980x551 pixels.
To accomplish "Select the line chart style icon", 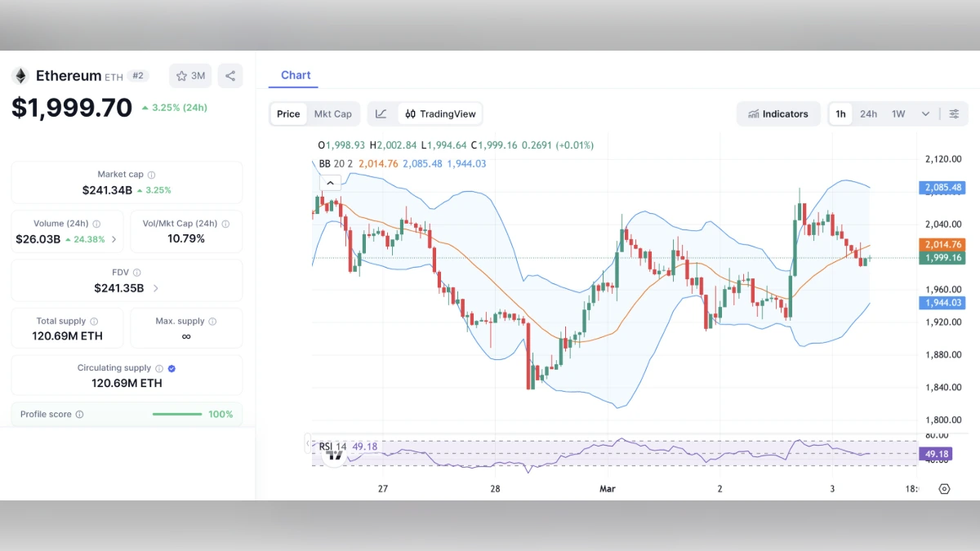I will point(381,113).
